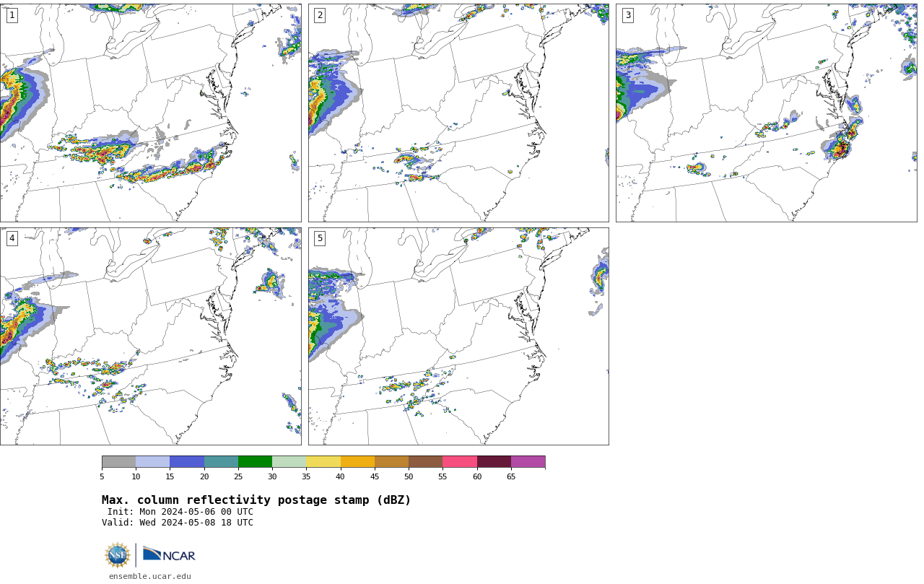Click the teal 20-25 dBZ swatch
Image resolution: width=924 pixels, height=584 pixels.
point(221,462)
